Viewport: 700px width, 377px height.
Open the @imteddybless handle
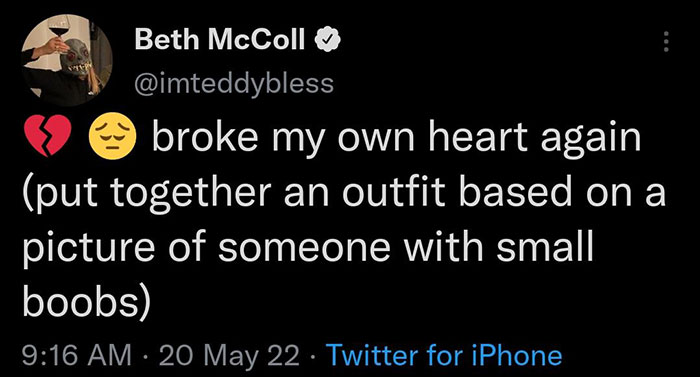[234, 83]
